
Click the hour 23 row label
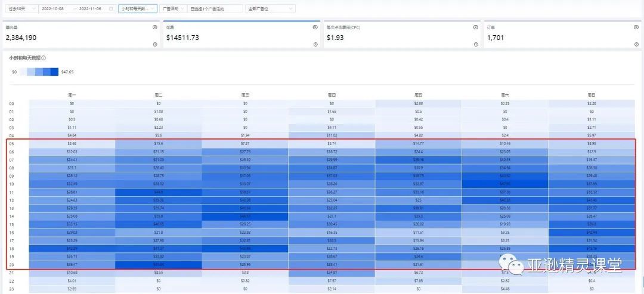pyautogui.click(x=11, y=289)
